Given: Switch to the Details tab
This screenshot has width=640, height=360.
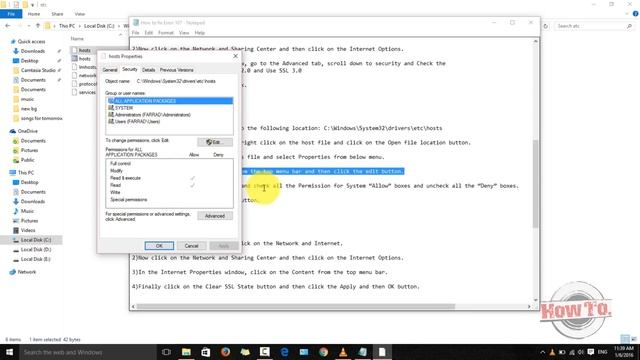Looking at the screenshot, I should pos(149,70).
